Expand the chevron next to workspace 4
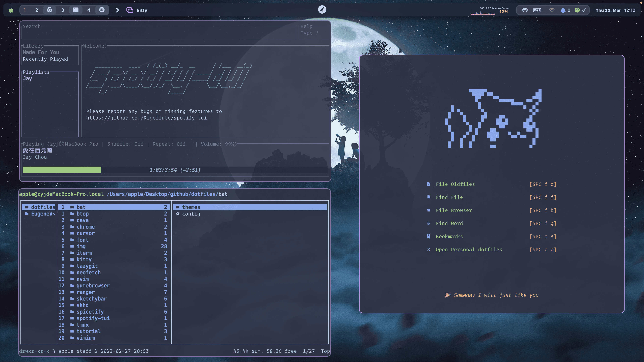The width and height of the screenshot is (644, 362). (x=118, y=10)
